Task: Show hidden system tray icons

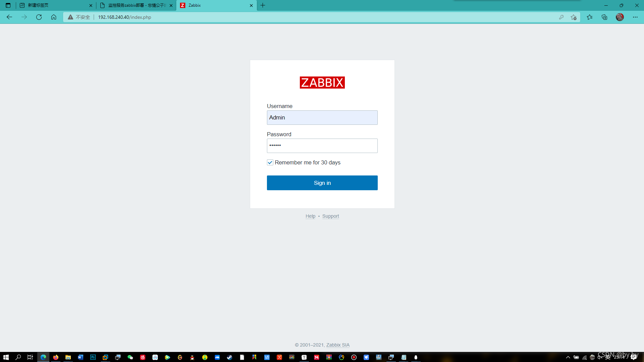Action: pyautogui.click(x=568, y=357)
